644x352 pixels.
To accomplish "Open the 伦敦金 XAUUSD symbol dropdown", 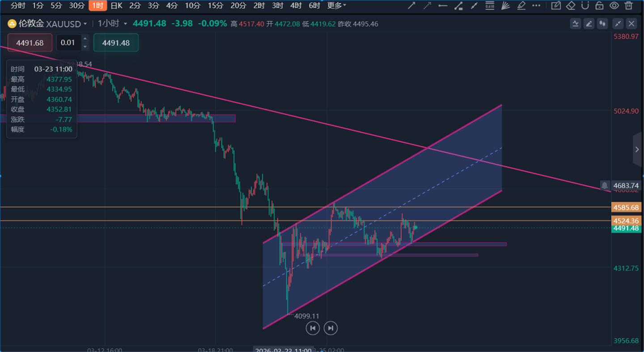I will [53, 24].
